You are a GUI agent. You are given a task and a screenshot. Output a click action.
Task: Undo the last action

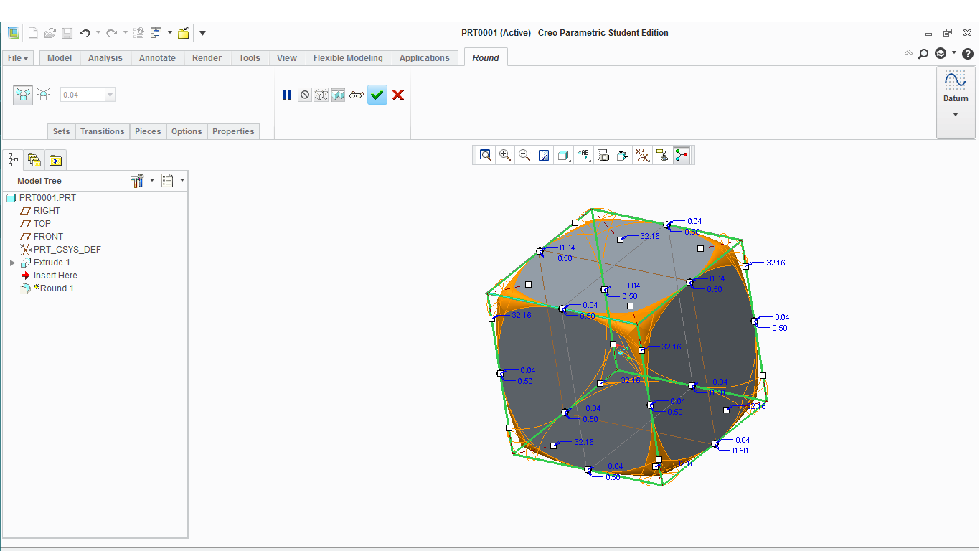pyautogui.click(x=85, y=33)
